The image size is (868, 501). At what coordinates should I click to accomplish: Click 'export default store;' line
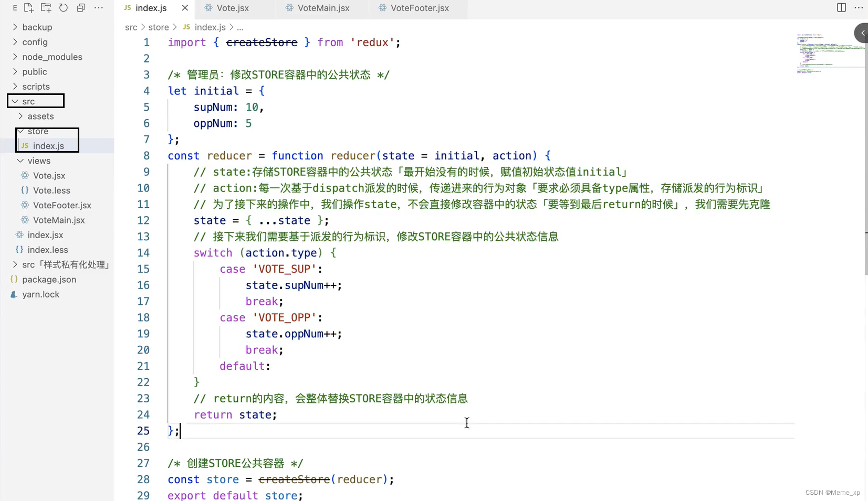(x=235, y=495)
